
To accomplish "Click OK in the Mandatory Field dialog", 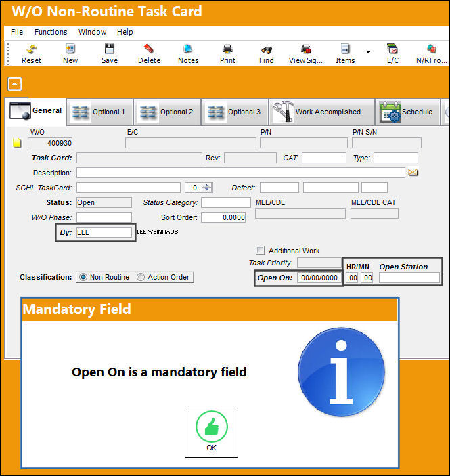I will [211, 432].
